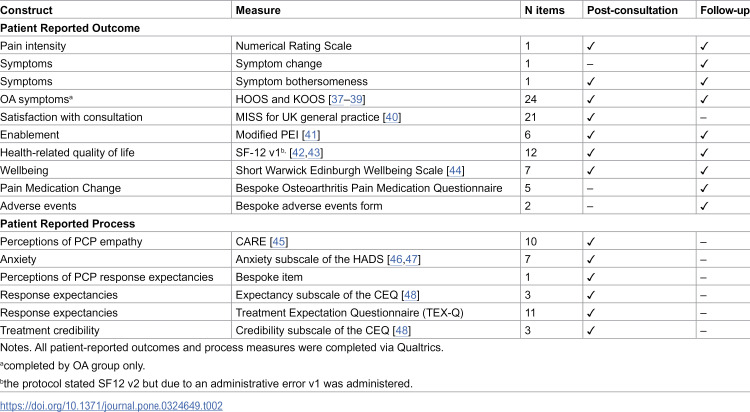The width and height of the screenshot is (750, 412).
Task: Open reference 46 for HADS anxiety subscale
Action: point(396,259)
